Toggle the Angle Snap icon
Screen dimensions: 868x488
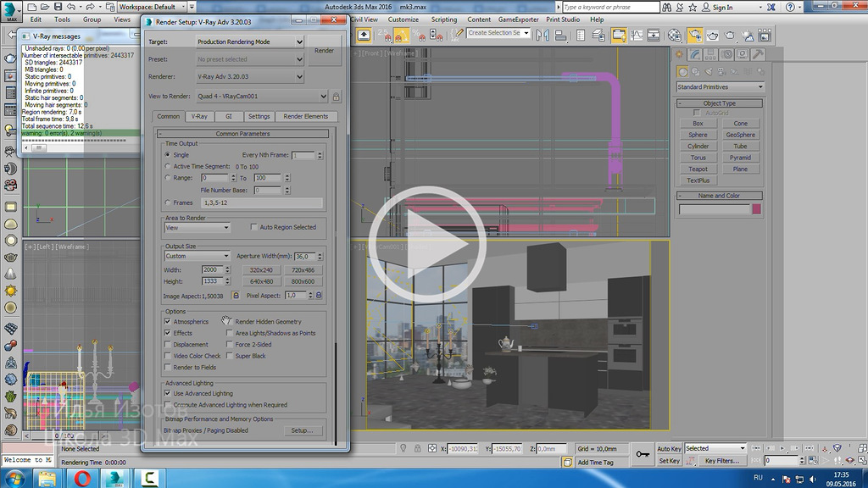401,36
